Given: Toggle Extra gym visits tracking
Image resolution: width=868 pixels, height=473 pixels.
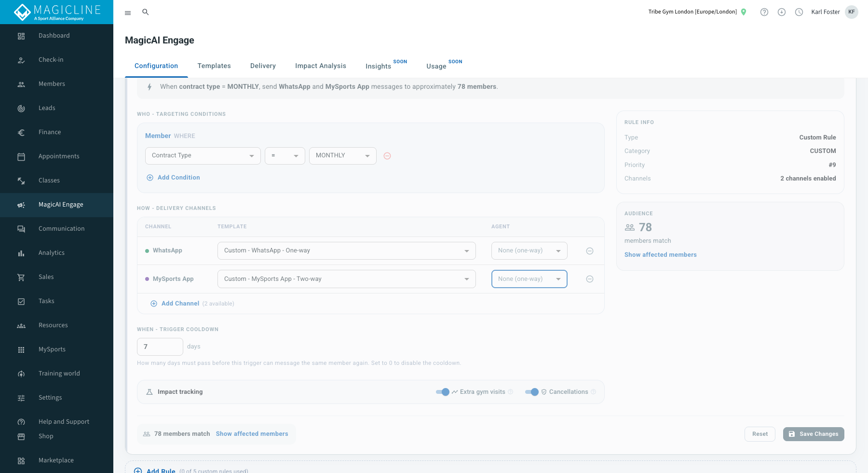Looking at the screenshot, I should tap(443, 392).
